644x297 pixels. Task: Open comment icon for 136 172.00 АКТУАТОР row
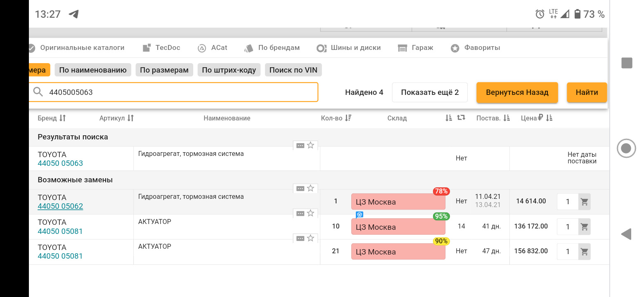301,214
